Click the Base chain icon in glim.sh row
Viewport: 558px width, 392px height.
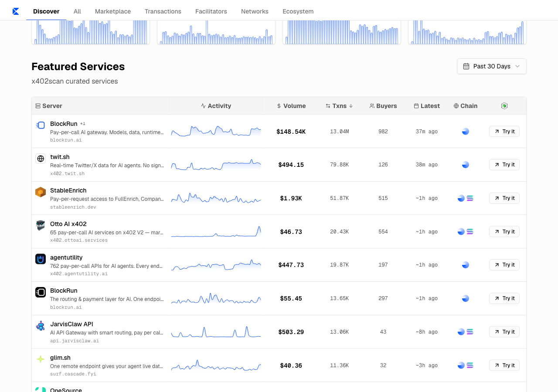point(461,365)
